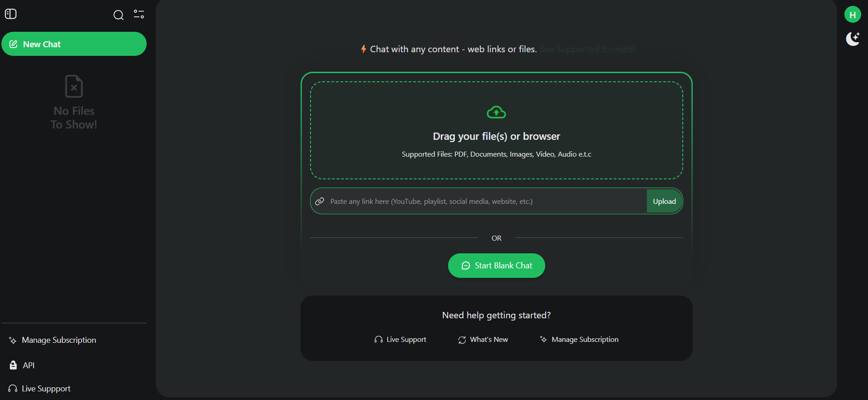Viewport: 868px width, 400px height.
Task: Collapse the sidebar using the panel toggle
Action: click(10, 14)
